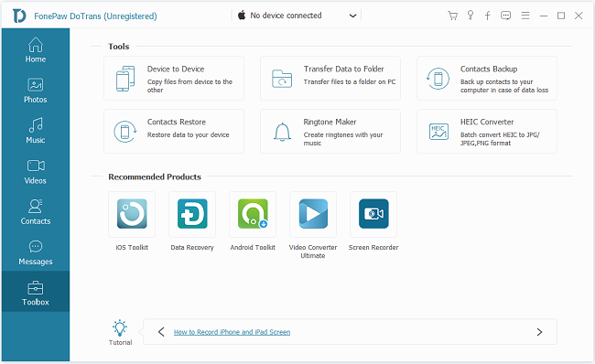595x364 pixels.
Task: Open the Facebook share icon
Action: point(488,16)
